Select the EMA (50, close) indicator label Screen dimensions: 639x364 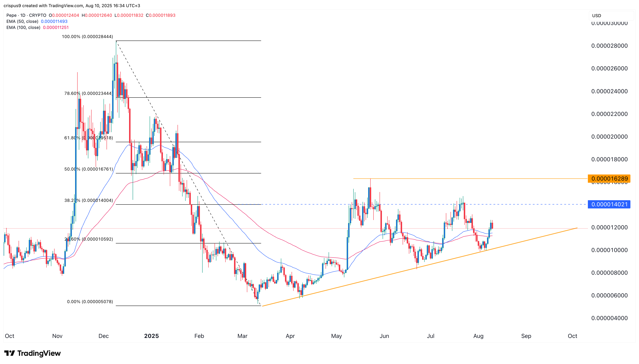click(22, 21)
